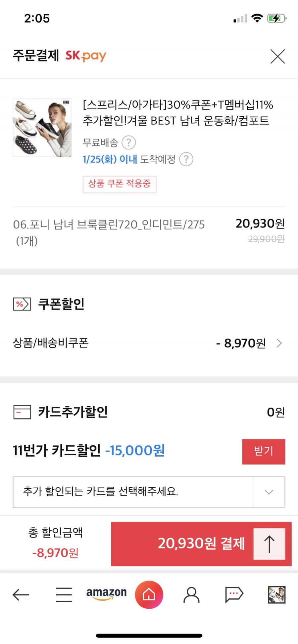The height and width of the screenshot is (644, 298).
Task: Tap the arrival date help question mark
Action: (186, 159)
